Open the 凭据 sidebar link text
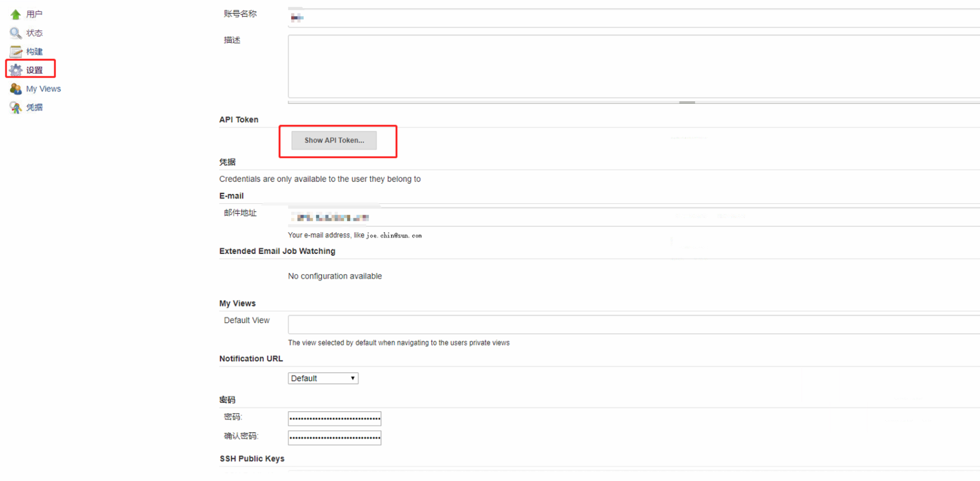The width and height of the screenshot is (980, 481). [34, 107]
